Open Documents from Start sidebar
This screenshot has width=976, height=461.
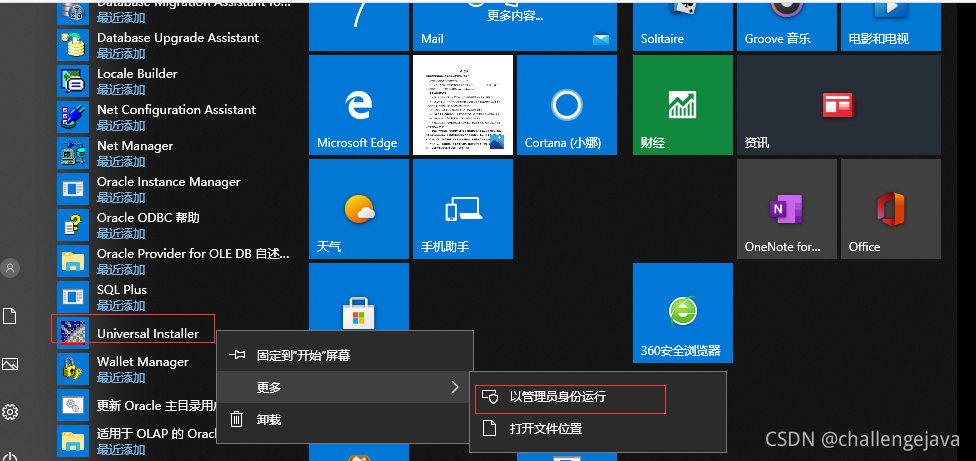[x=9, y=316]
